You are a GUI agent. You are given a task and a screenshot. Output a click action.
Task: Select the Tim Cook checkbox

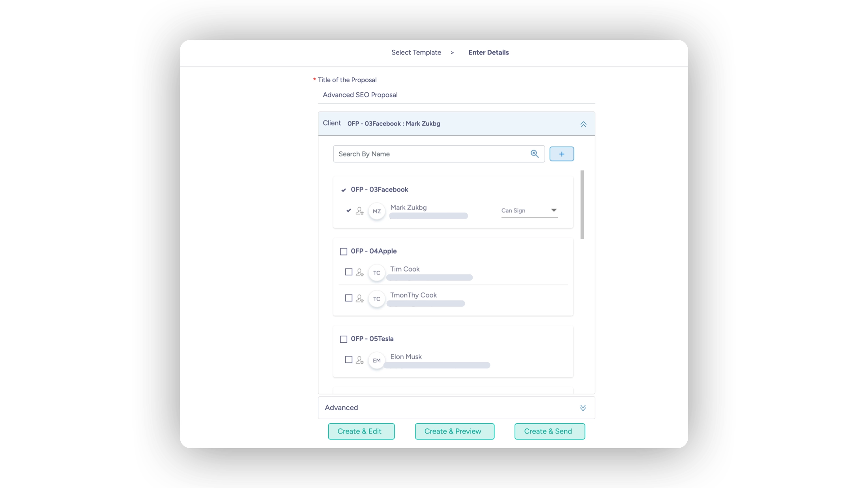[349, 272]
